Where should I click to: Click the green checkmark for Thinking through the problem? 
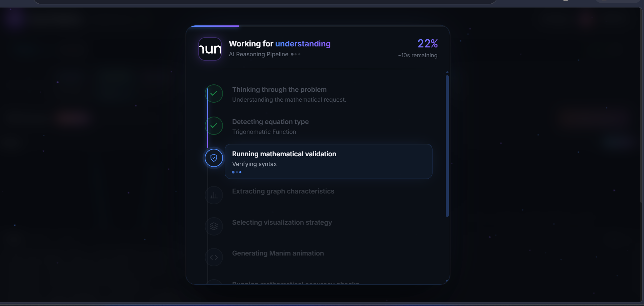(x=214, y=94)
